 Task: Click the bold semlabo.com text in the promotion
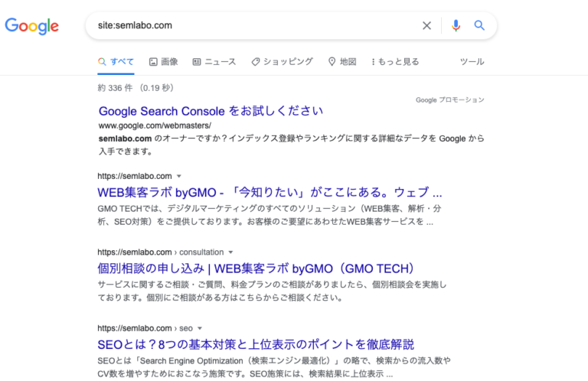click(x=126, y=138)
